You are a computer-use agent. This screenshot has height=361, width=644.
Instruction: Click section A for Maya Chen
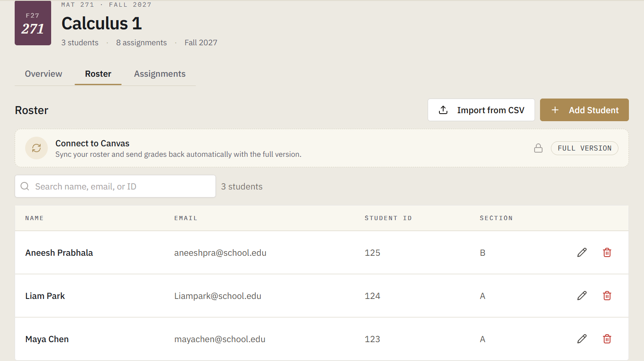point(483,339)
